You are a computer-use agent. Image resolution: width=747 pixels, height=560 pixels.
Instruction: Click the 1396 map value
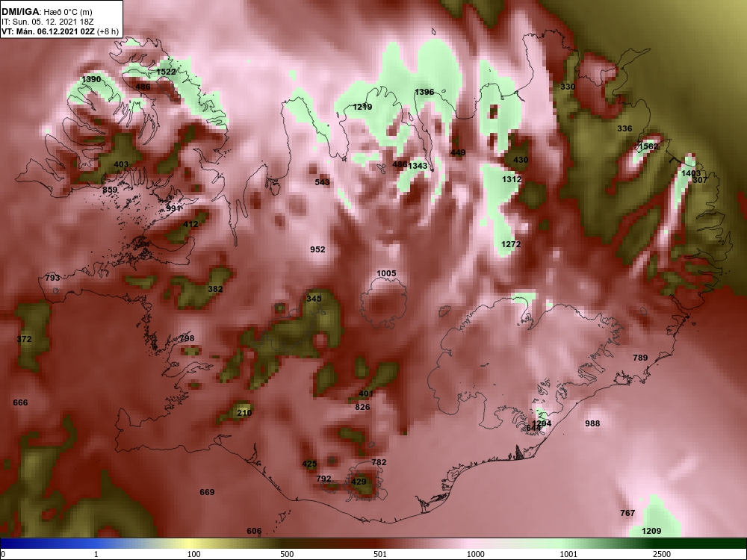coord(424,92)
